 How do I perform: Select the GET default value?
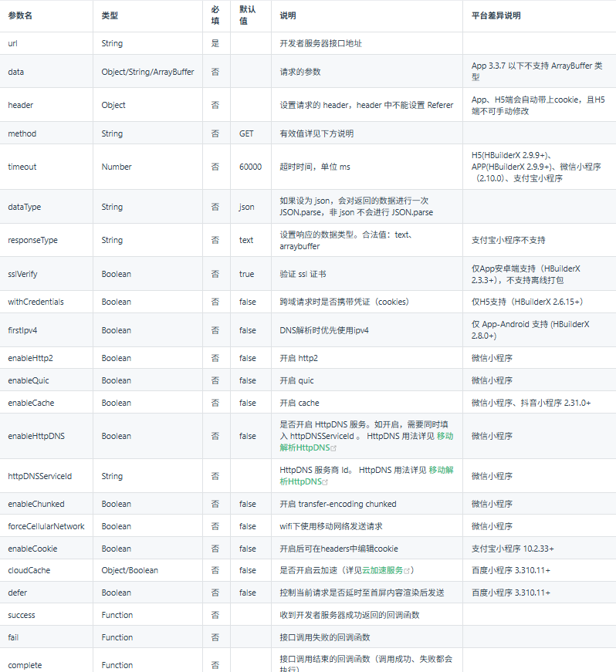(x=246, y=133)
